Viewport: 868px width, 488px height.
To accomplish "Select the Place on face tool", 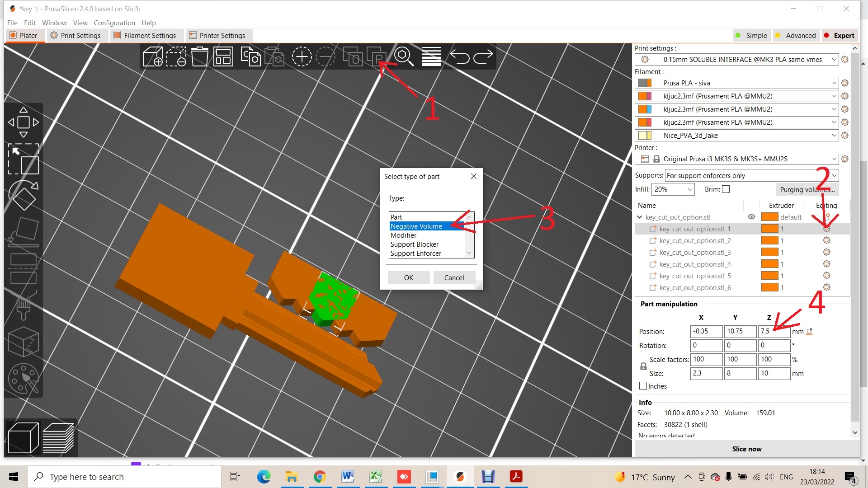I will [x=24, y=230].
